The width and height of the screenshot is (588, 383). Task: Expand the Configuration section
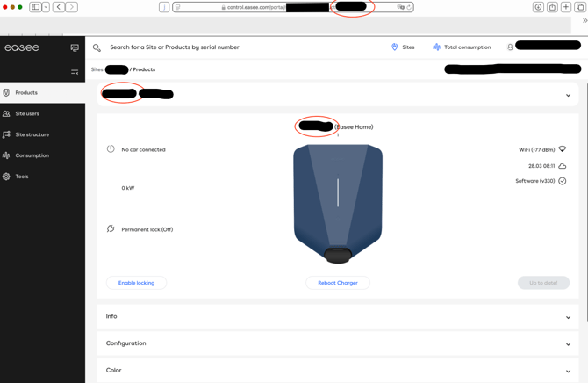[568, 344]
